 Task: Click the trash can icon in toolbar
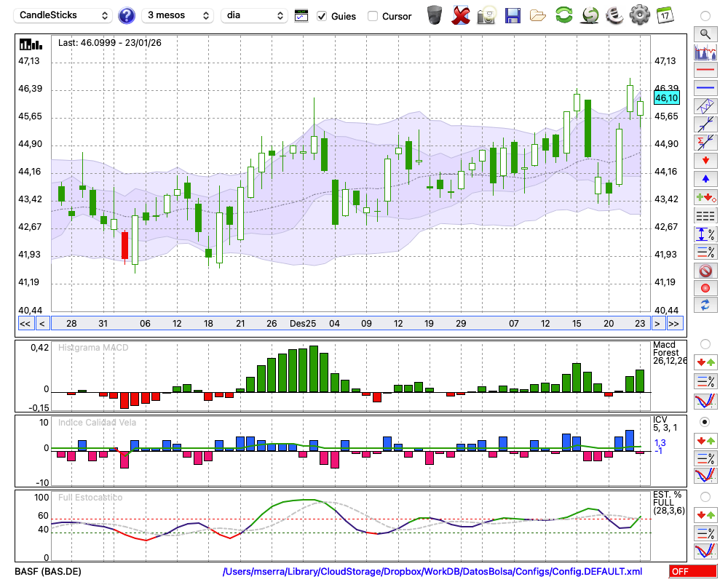tap(435, 15)
